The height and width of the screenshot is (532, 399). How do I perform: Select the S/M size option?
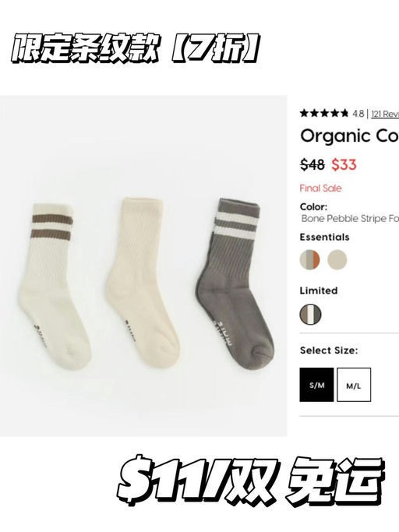tap(316, 385)
